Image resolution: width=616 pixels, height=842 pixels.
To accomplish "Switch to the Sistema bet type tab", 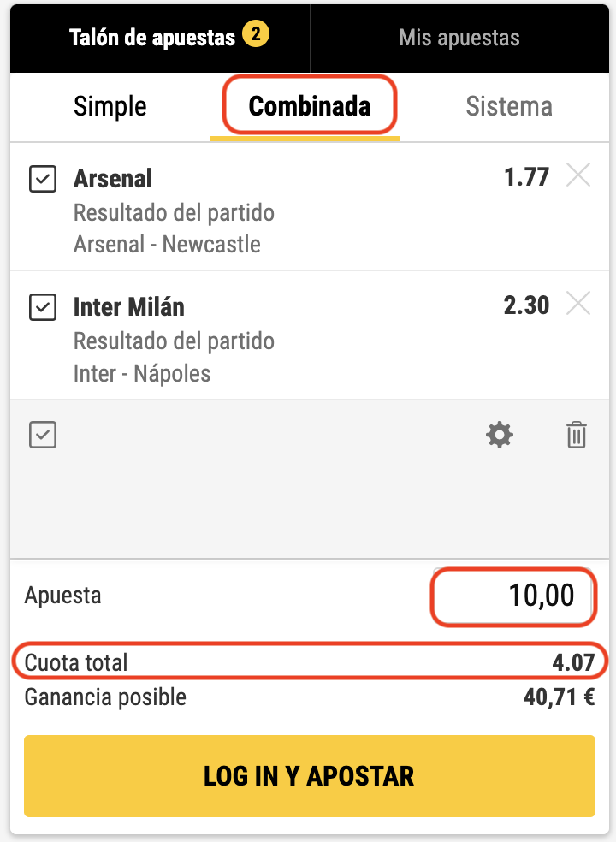I will click(509, 106).
